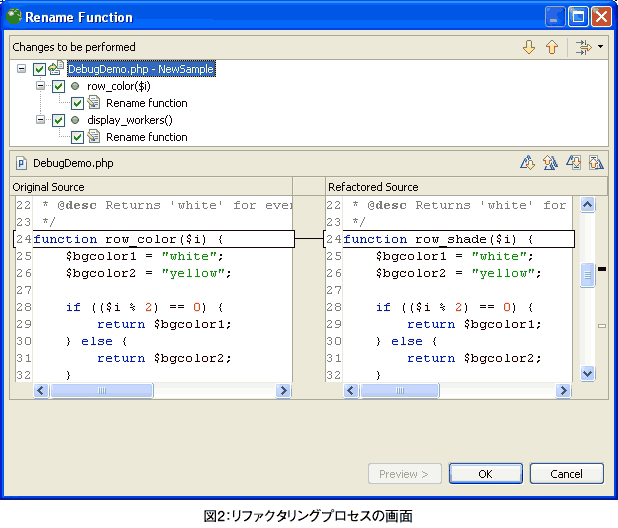Click the black change marker in overview ruler
Image resolution: width=618 pixels, height=528 pixels.
602,269
